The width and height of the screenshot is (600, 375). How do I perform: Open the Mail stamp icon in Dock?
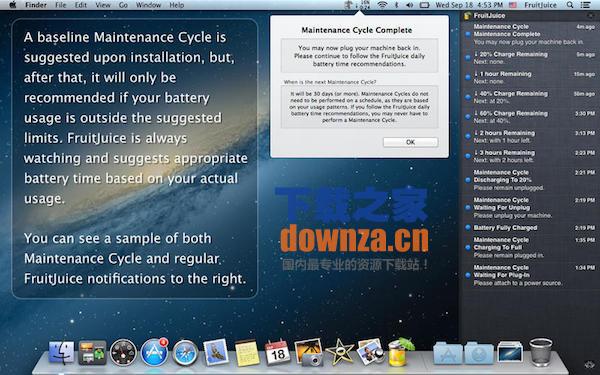point(215,352)
